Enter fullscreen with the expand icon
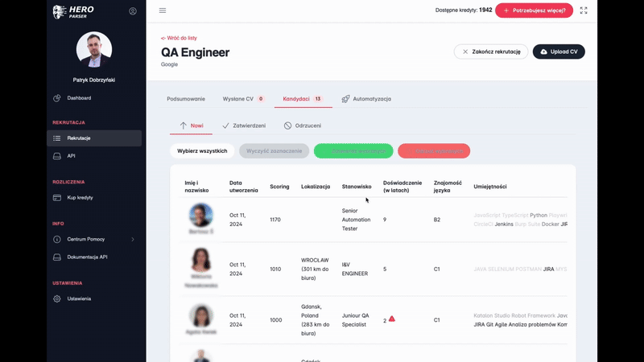644x362 pixels. 584,10
